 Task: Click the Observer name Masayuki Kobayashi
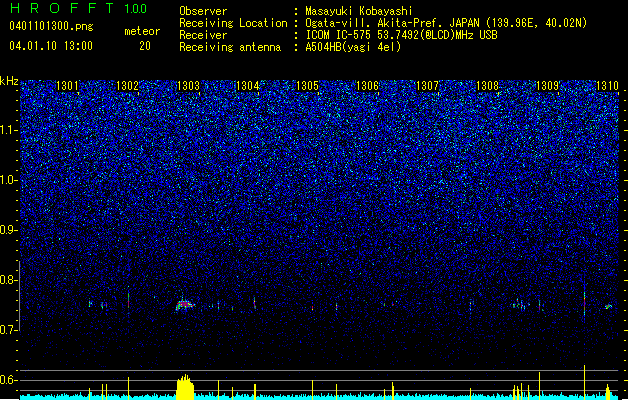359,11
